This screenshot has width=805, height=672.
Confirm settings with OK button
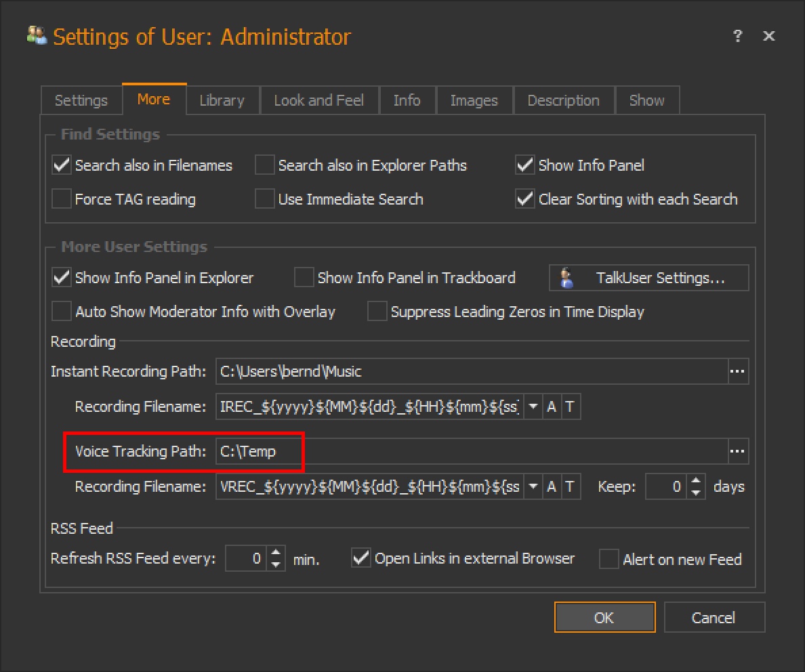[604, 617]
